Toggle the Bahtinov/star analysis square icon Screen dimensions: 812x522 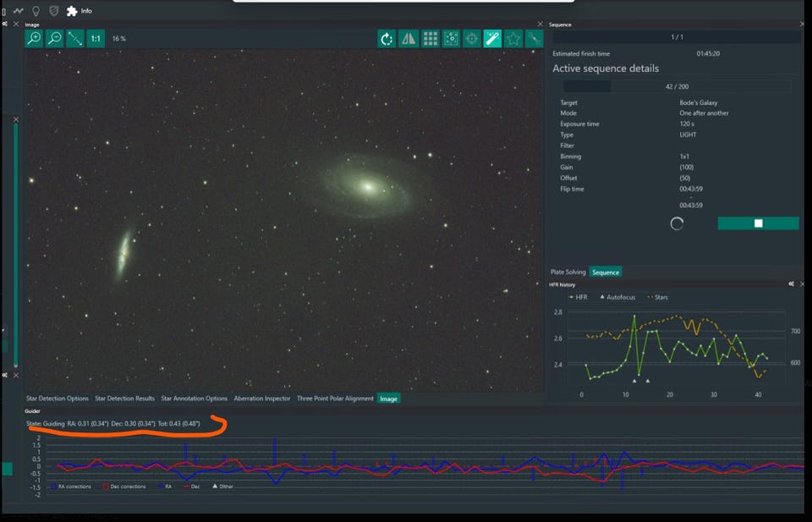451,38
